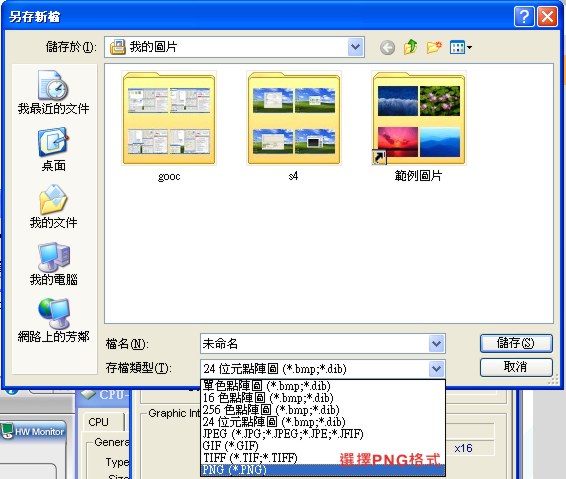Select My Computer (我的電腦) icon
The image size is (566, 479).
[x=53, y=264]
